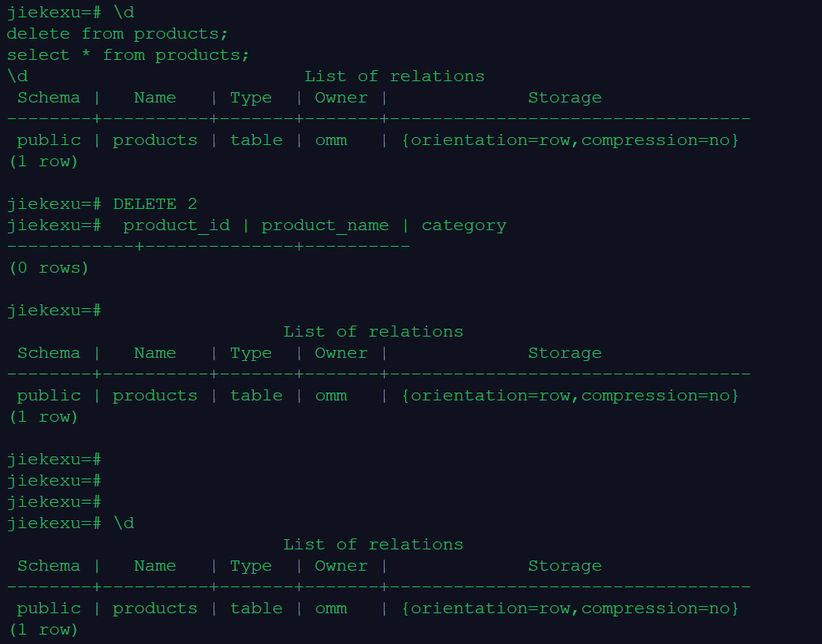Click the 'product_id' column header
The height and width of the screenshot is (644, 822).
(177, 225)
